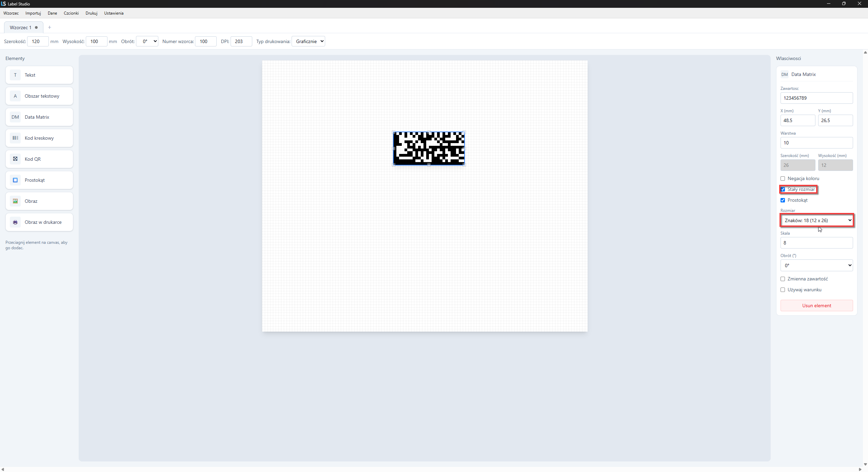Screen dimensions: 868x472
Task: Click the horizontal scrollbar right arrow
Action: 860,469
